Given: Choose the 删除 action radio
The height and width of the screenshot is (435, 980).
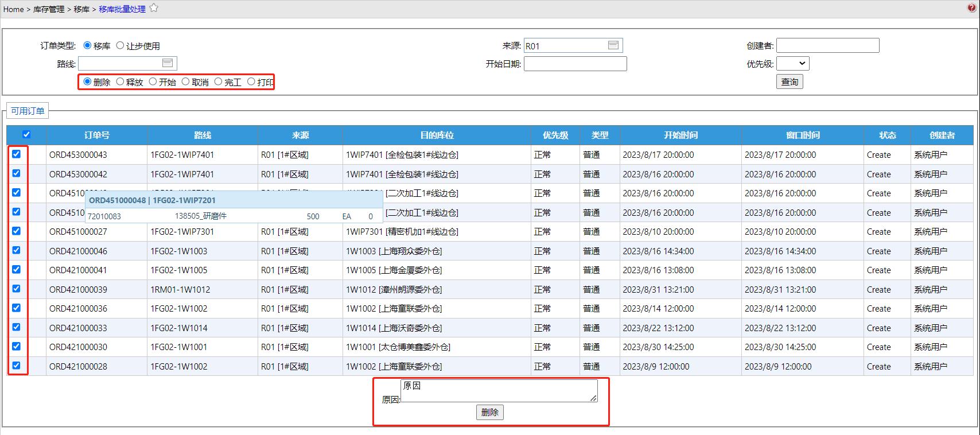Looking at the screenshot, I should tap(87, 81).
